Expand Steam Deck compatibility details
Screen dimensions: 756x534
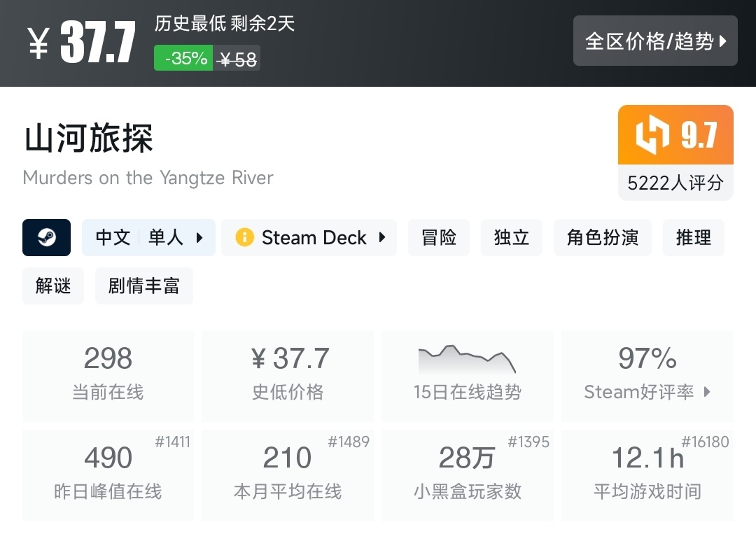382,238
